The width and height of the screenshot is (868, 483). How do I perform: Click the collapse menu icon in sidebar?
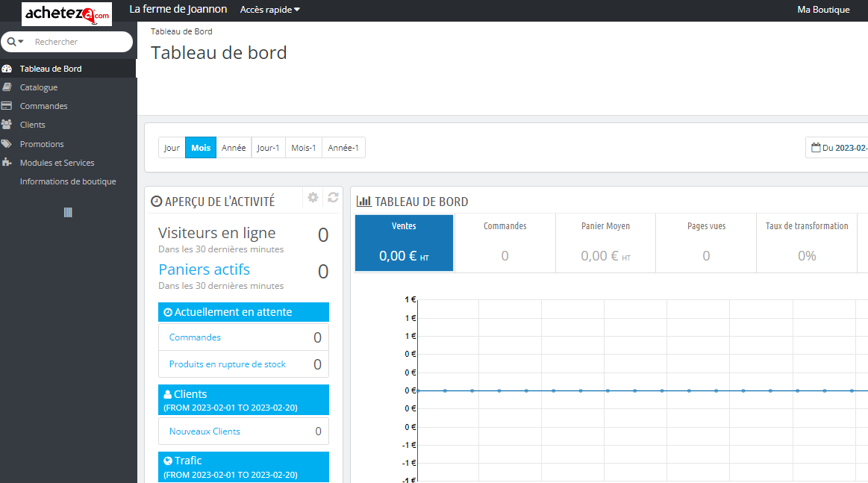tap(68, 213)
